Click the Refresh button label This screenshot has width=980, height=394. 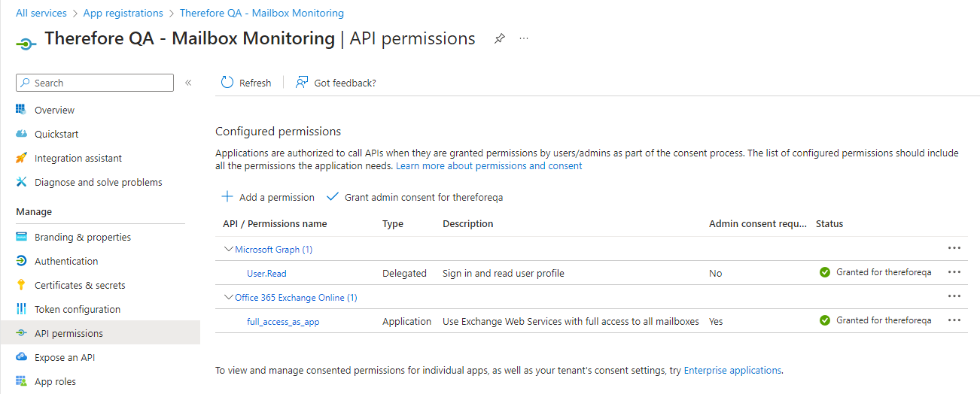coord(255,83)
